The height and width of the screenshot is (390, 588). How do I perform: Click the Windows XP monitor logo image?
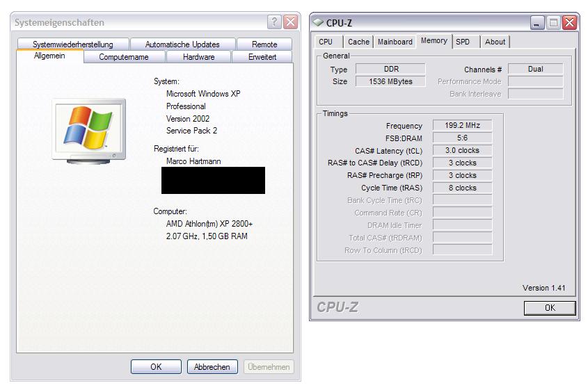click(x=89, y=131)
